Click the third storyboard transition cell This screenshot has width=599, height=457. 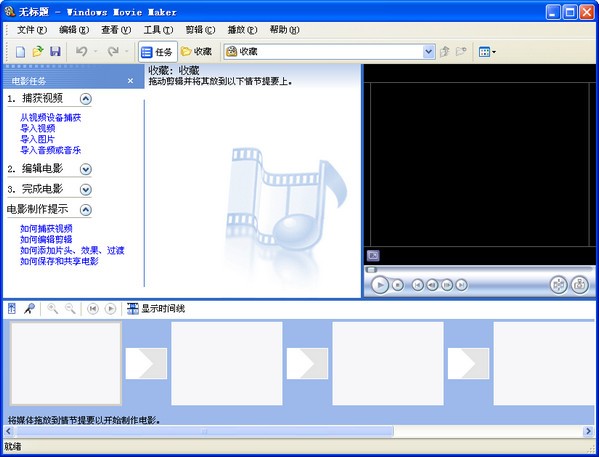[469, 364]
